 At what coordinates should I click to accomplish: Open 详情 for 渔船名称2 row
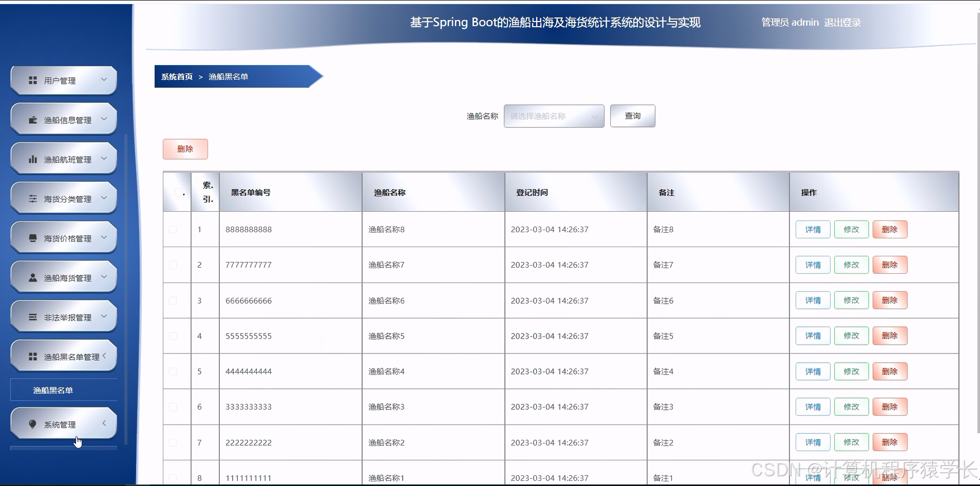click(813, 442)
